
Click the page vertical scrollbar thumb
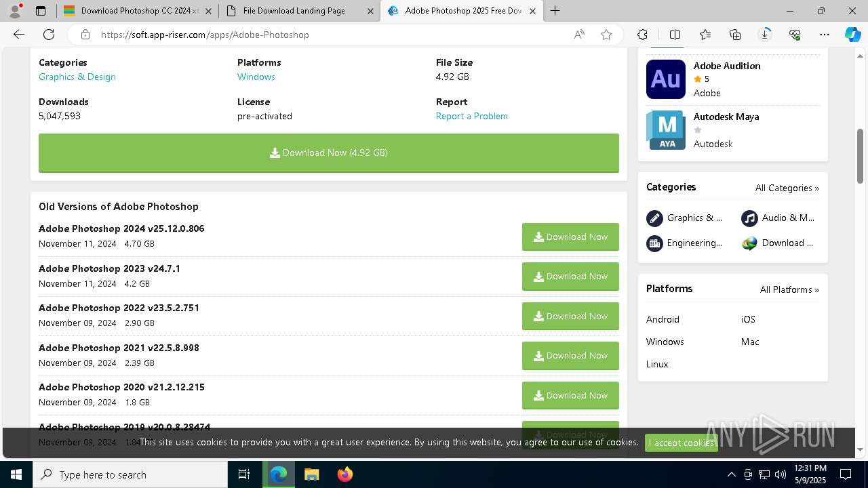click(x=861, y=155)
